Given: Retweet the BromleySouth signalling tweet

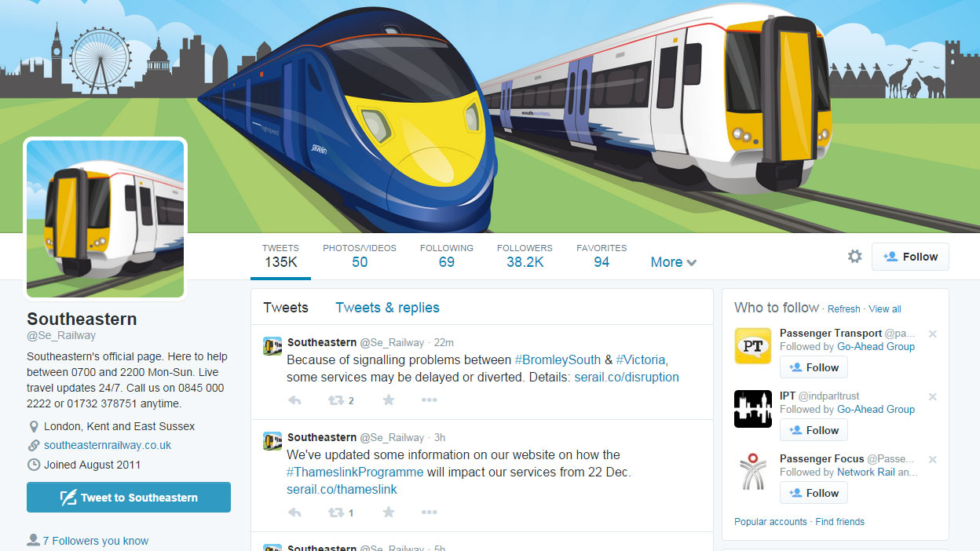Looking at the screenshot, I should 341,400.
